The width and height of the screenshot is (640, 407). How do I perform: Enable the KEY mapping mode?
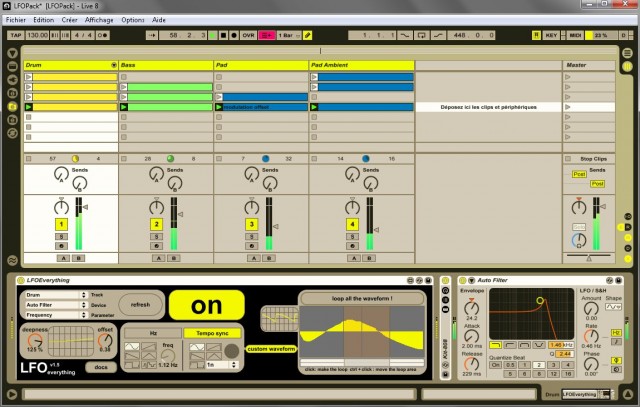tap(551, 35)
